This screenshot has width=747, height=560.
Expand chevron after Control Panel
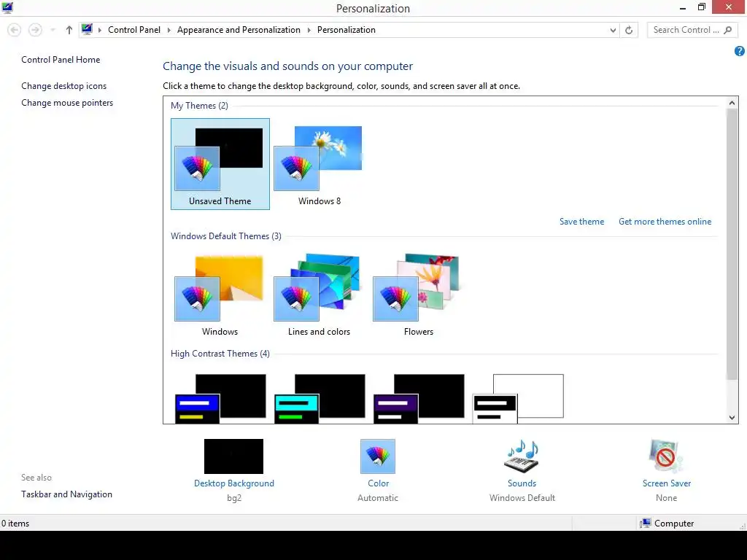[169, 30]
